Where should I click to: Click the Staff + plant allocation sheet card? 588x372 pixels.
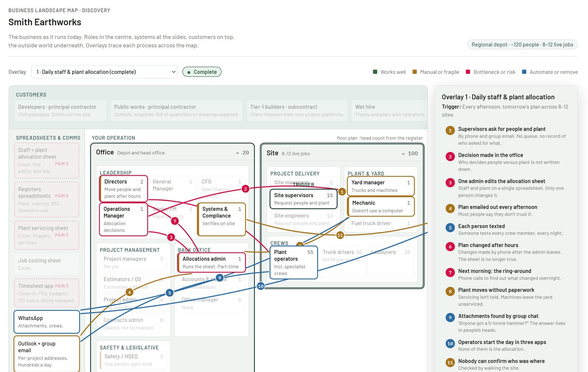coord(47,160)
